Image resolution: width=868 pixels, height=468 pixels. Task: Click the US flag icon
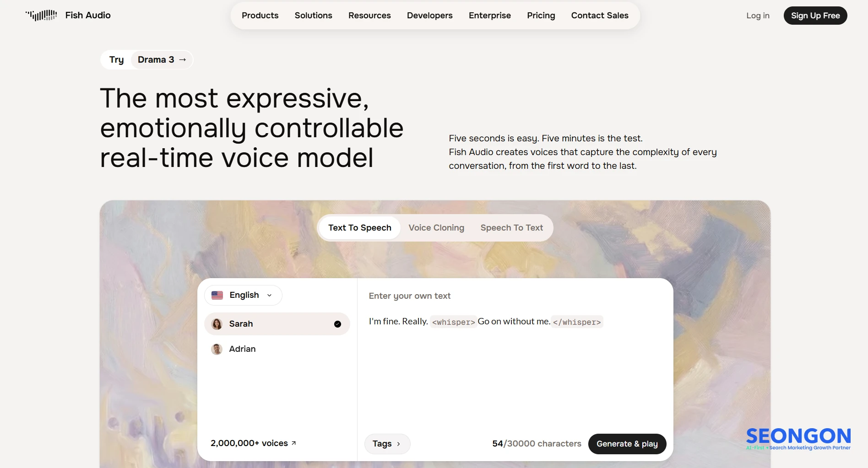[217, 295]
